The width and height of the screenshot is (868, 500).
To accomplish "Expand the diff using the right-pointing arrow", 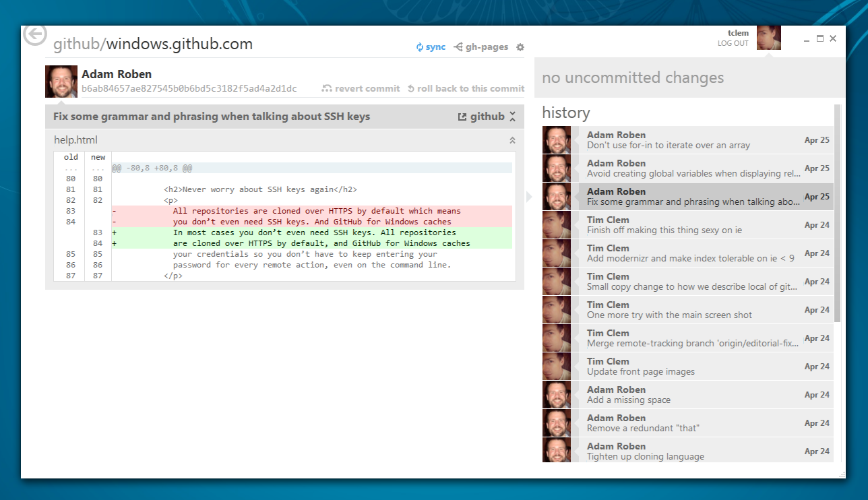I will point(528,197).
